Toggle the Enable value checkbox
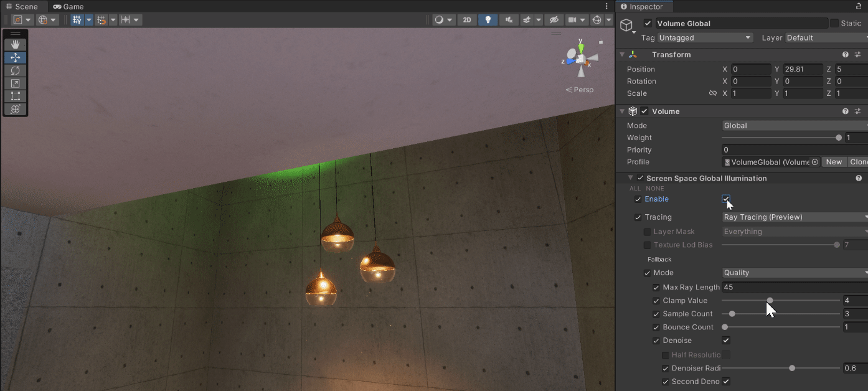Image resolution: width=868 pixels, height=391 pixels. pos(726,199)
